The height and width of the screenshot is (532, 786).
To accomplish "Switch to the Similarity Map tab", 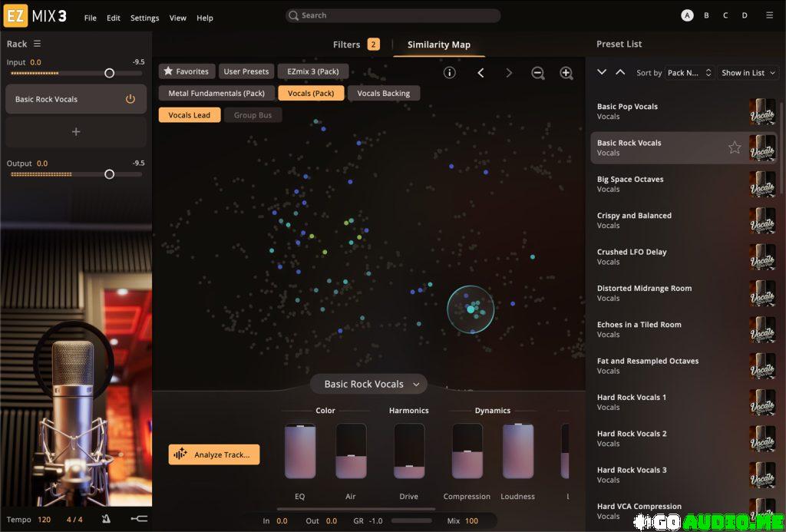I will pos(438,45).
